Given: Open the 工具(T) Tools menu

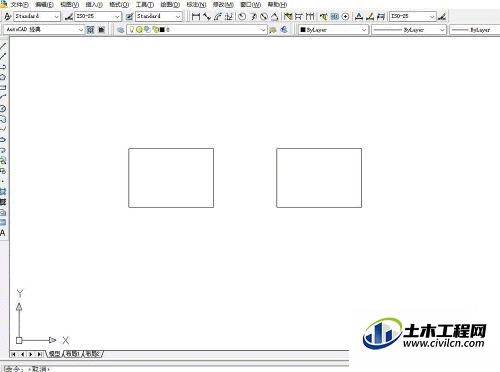Looking at the screenshot, I should point(145,4).
